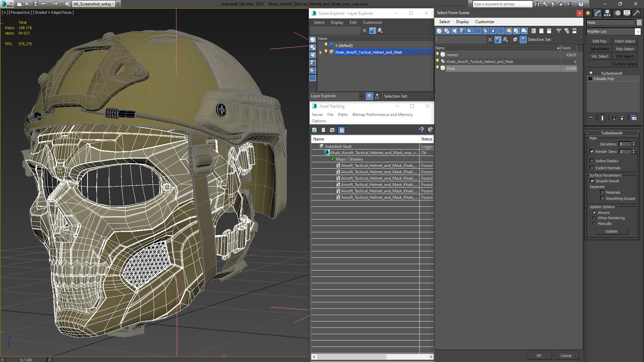Screen dimensions: 644x362
Task: Open the Customize menu in Scene Explorer
Action: (x=372, y=22)
